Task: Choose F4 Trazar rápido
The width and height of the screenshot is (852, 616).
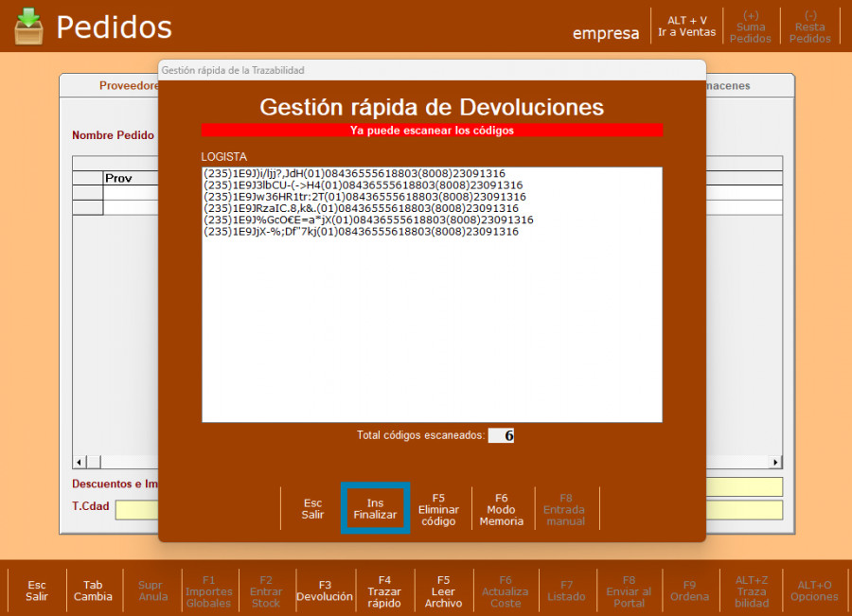Action: [x=384, y=590]
